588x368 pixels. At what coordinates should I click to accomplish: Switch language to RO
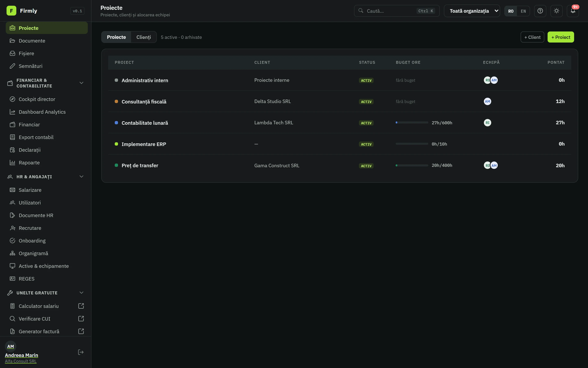click(511, 11)
